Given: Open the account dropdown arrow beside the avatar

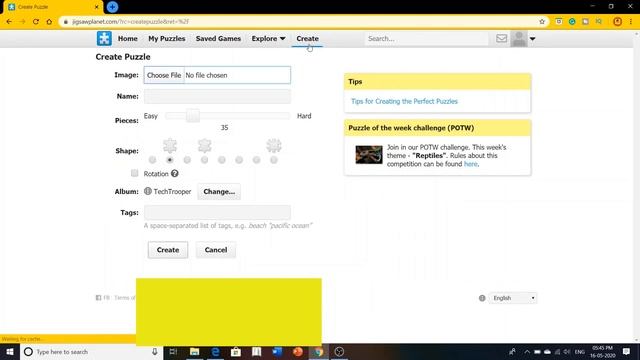Looking at the screenshot, I should (x=532, y=39).
